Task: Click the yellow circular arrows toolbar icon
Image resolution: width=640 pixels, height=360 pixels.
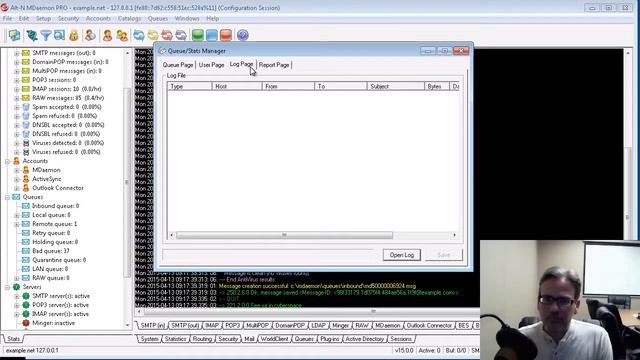Action: click(153, 36)
